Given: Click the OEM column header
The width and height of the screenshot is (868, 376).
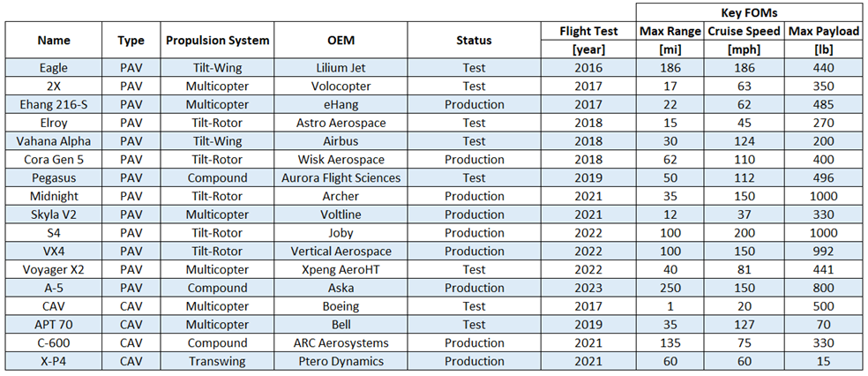Looking at the screenshot, I should pyautogui.click(x=340, y=41).
